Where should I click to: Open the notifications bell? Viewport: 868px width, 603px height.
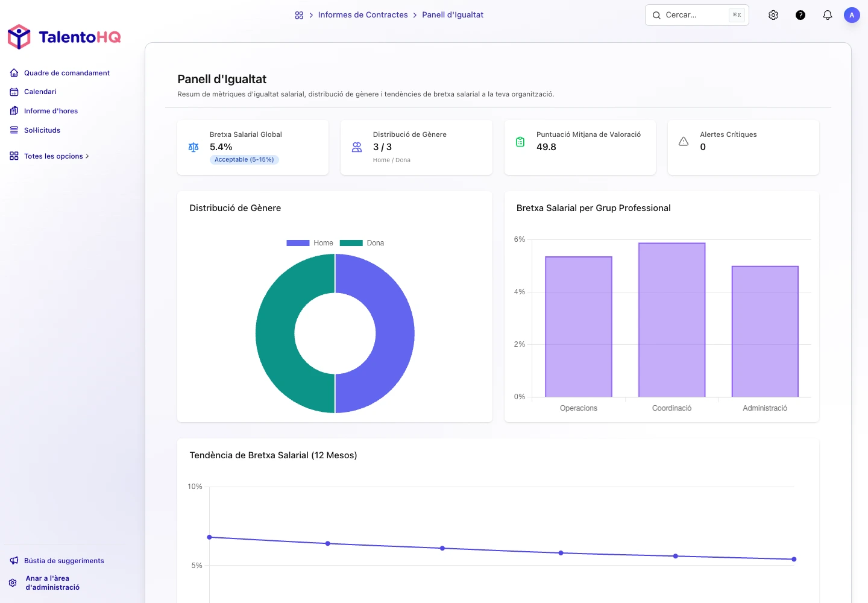(828, 15)
